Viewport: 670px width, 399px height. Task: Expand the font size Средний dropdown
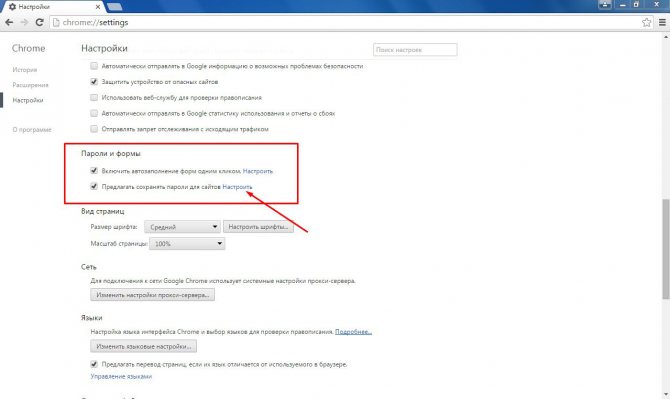coord(182,227)
